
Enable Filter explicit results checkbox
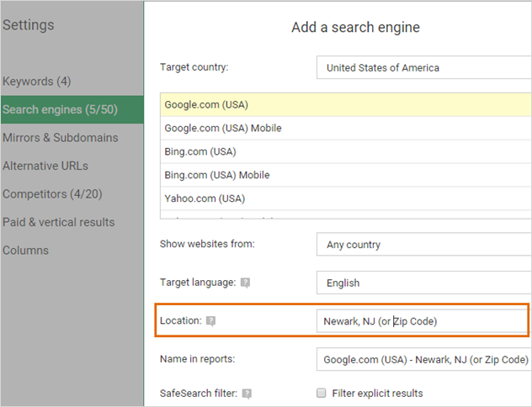(x=322, y=394)
